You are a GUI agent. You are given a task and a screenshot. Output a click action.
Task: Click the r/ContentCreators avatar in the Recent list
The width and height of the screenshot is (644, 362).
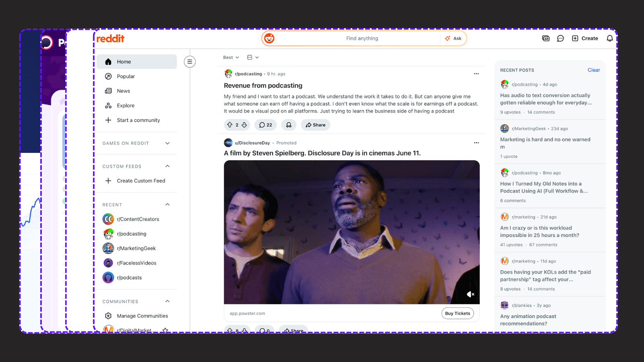click(108, 219)
